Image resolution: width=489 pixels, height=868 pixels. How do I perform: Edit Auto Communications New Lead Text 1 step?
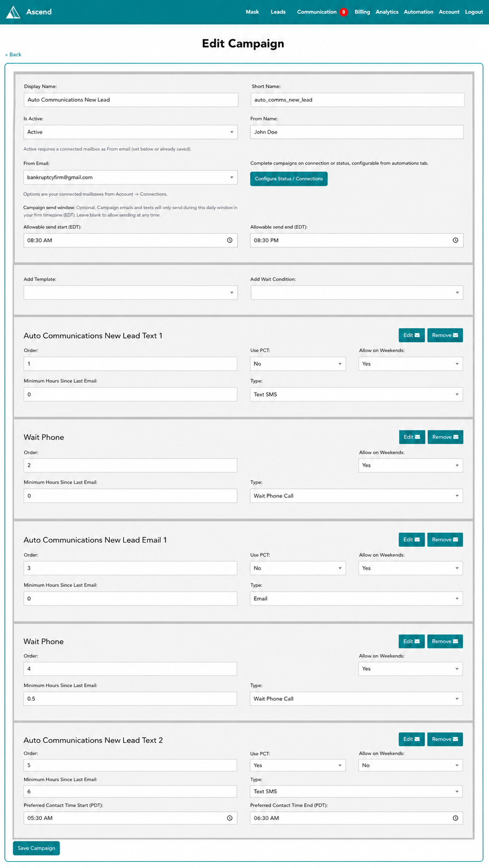click(412, 335)
